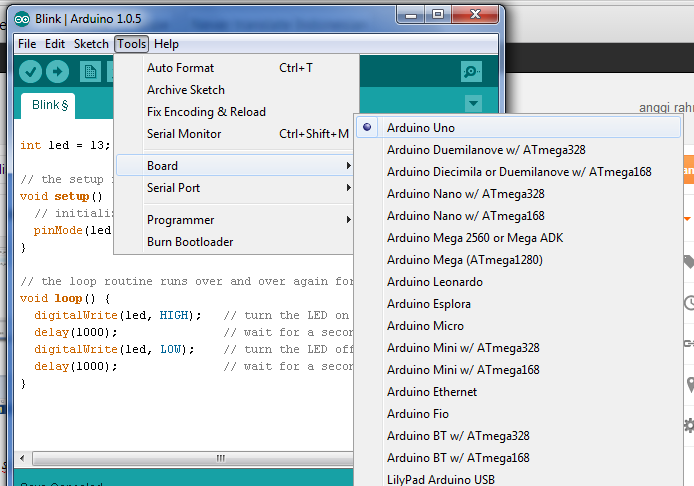Select Arduino BT w/ ATmega168

coord(518,458)
